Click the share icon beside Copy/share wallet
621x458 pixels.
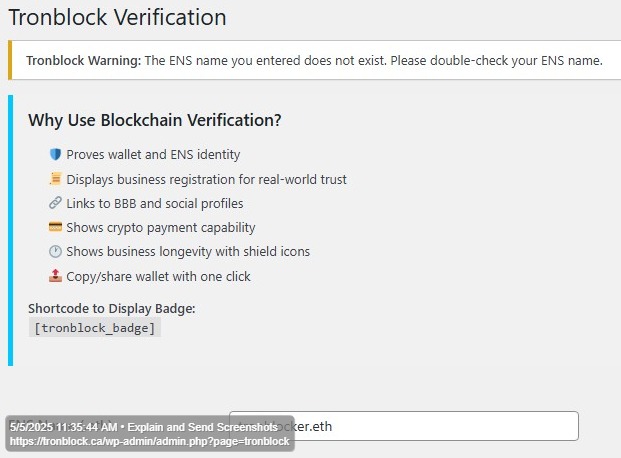(56, 276)
